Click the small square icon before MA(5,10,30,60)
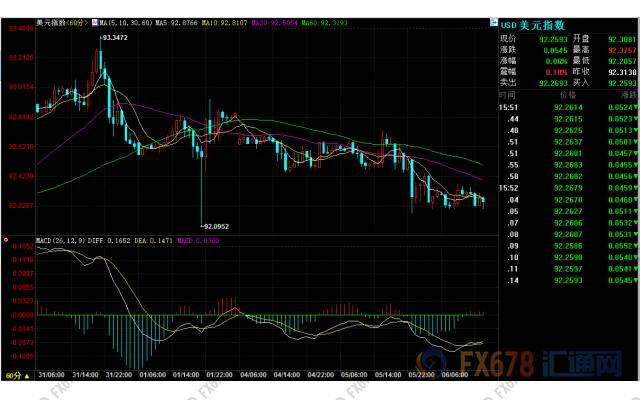The height and width of the screenshot is (400, 640). [x=97, y=20]
